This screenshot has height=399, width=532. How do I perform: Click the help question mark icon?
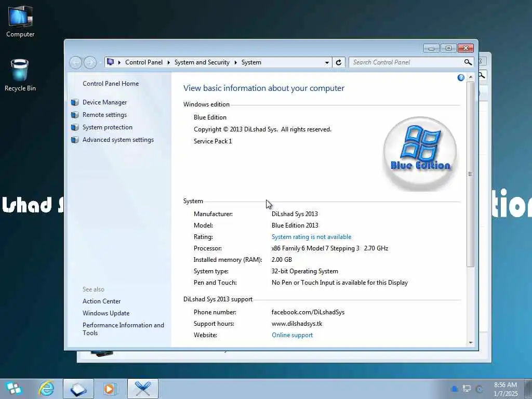click(x=461, y=78)
